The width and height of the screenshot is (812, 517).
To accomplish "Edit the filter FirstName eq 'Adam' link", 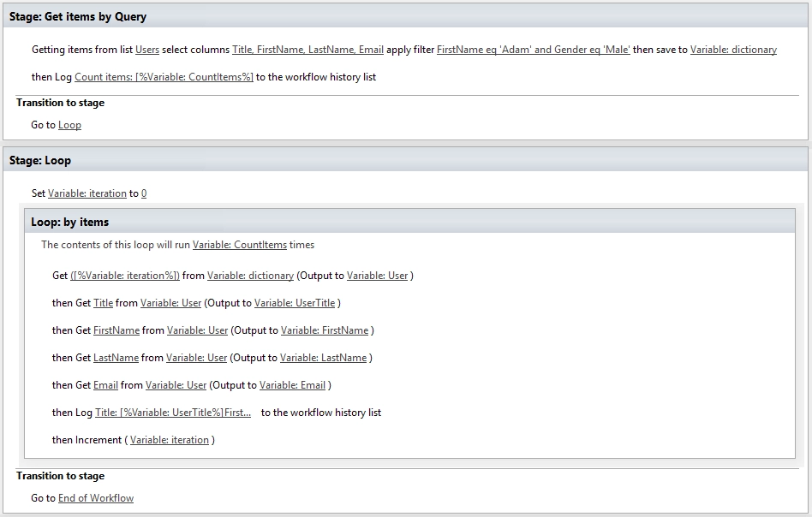I will click(534, 50).
